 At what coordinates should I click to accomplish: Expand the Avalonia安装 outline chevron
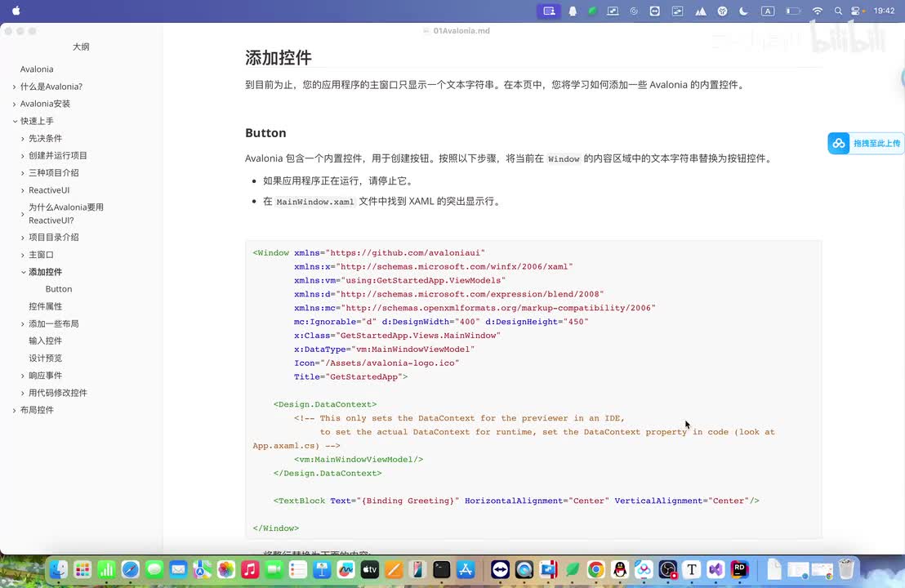[x=15, y=104]
